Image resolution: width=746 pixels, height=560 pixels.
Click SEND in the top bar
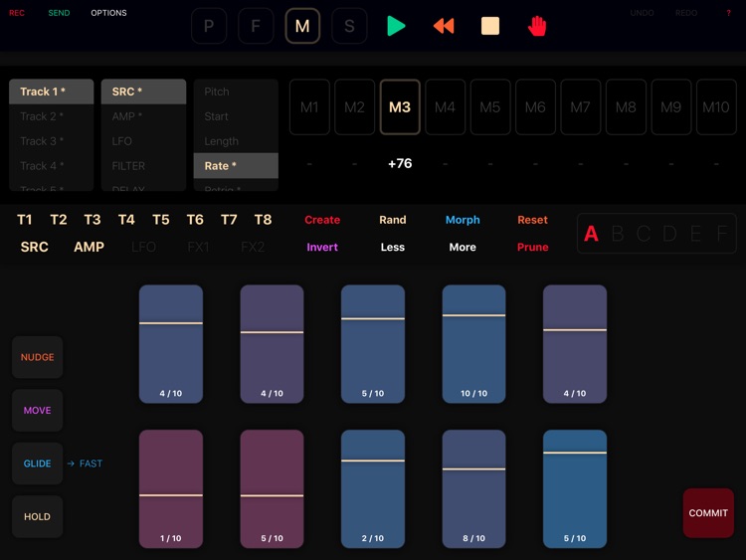click(59, 13)
